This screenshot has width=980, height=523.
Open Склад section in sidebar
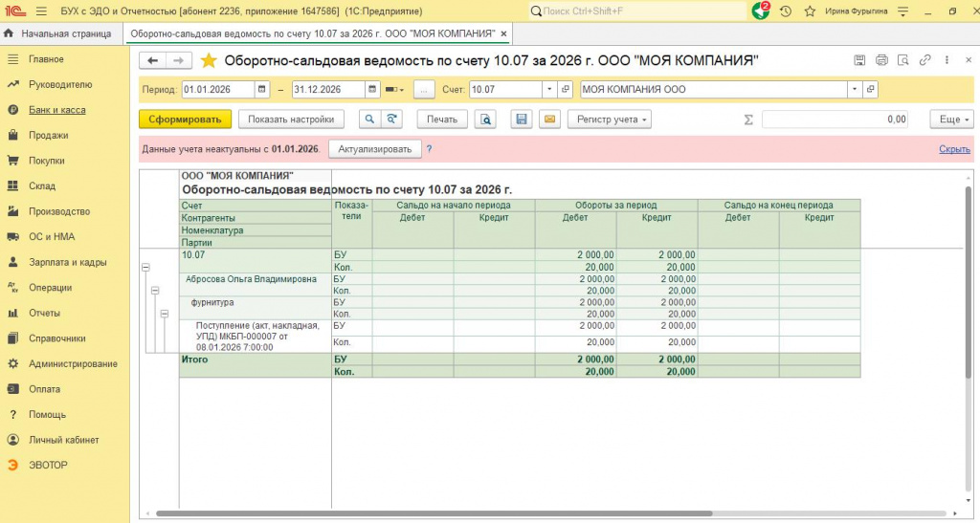click(42, 186)
